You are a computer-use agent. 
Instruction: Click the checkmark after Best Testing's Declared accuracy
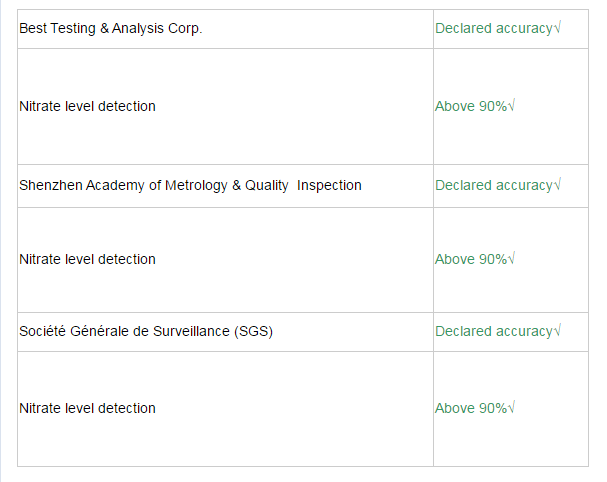coord(557,28)
